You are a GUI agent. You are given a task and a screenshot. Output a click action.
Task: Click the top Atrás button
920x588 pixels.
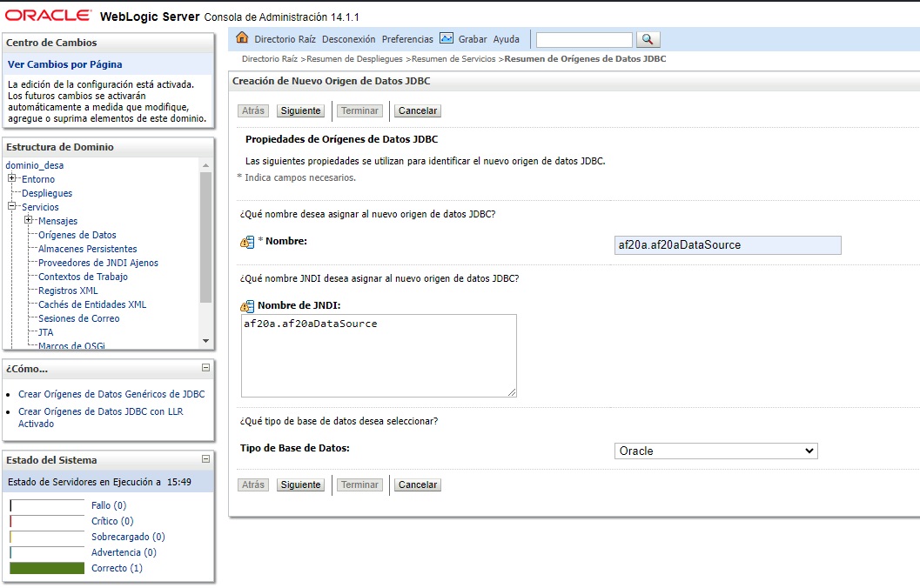coord(253,110)
